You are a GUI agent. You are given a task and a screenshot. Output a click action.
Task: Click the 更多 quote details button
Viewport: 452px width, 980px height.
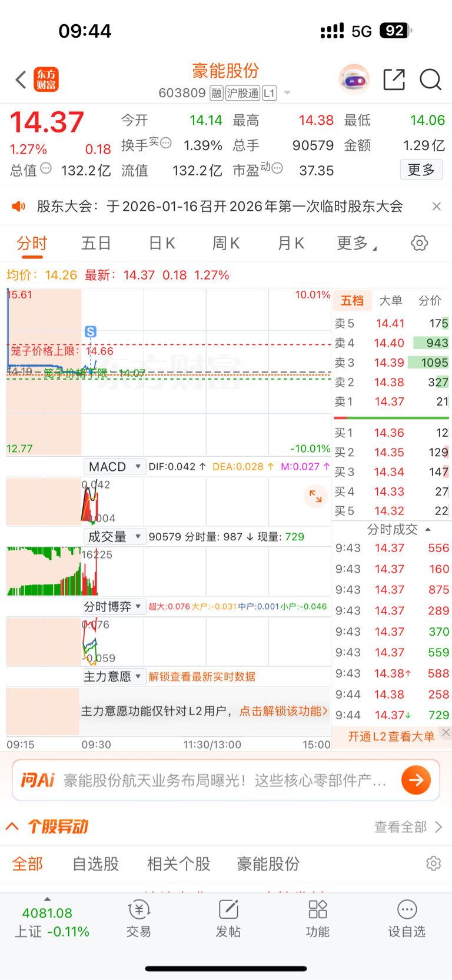pos(421,170)
